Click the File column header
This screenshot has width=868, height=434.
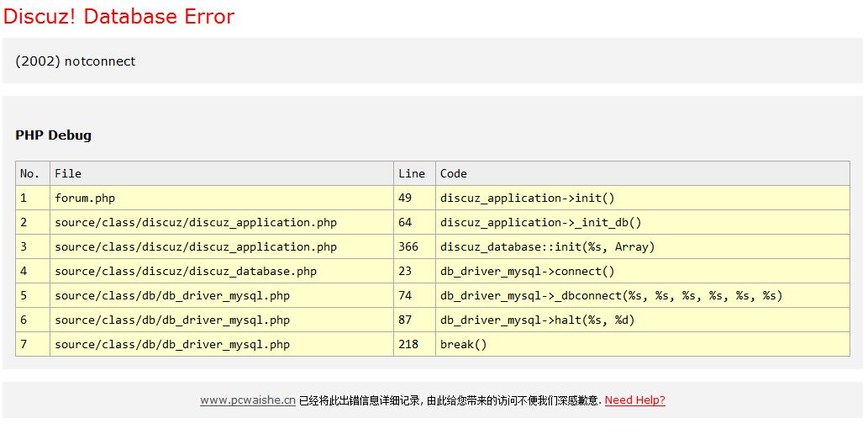pos(68,173)
